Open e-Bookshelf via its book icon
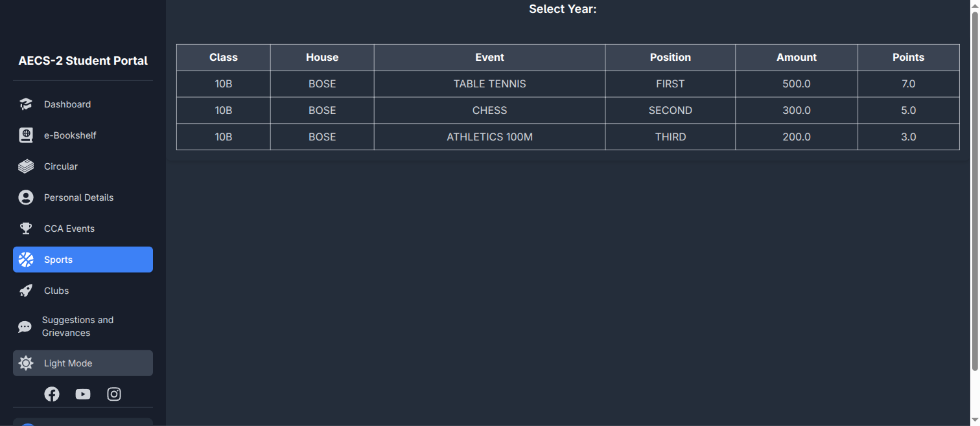The height and width of the screenshot is (426, 980). click(26, 135)
